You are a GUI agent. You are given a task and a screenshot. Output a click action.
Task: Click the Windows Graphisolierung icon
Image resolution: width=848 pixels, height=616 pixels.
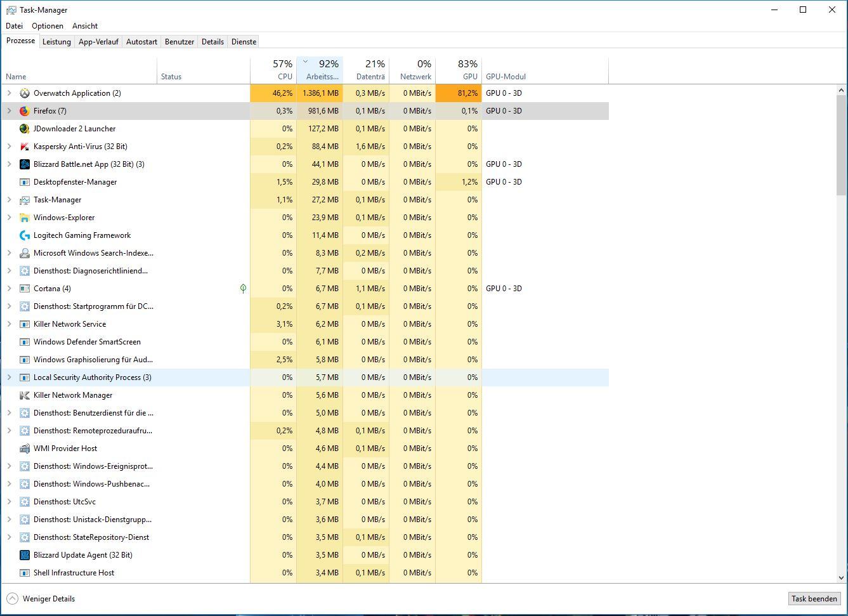[x=24, y=360]
